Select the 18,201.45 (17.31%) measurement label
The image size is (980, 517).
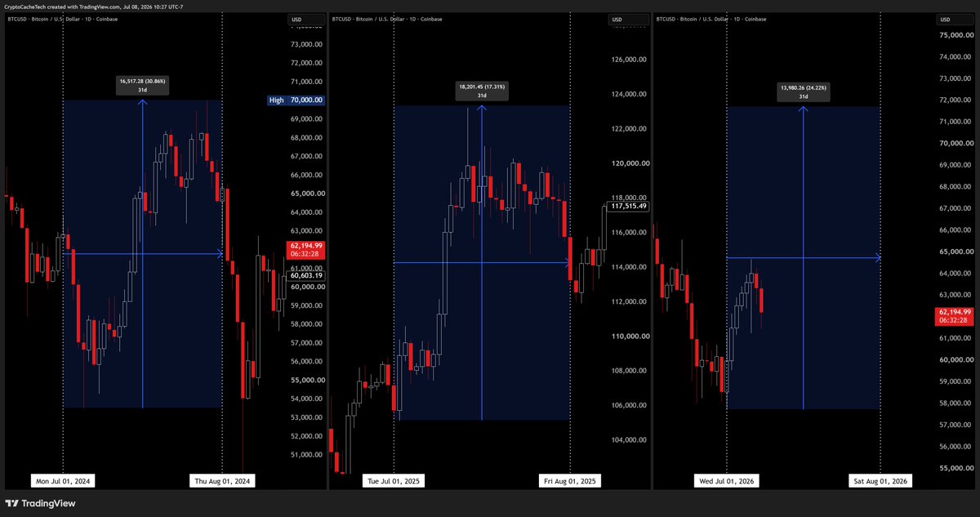482,90
